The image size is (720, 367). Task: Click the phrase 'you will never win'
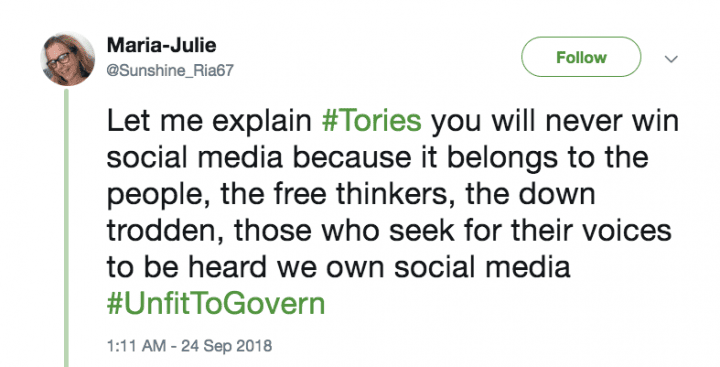click(x=555, y=121)
